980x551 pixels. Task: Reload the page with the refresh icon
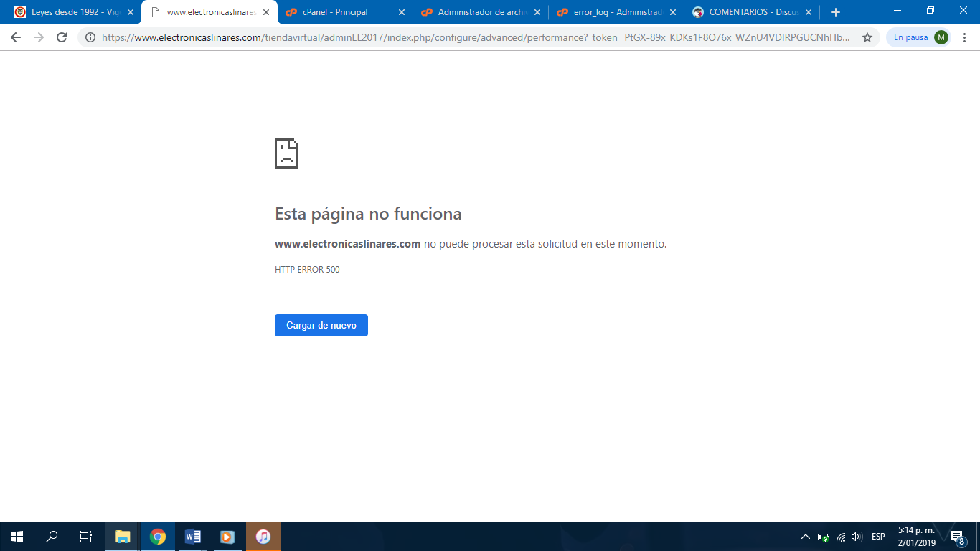pos(62,37)
